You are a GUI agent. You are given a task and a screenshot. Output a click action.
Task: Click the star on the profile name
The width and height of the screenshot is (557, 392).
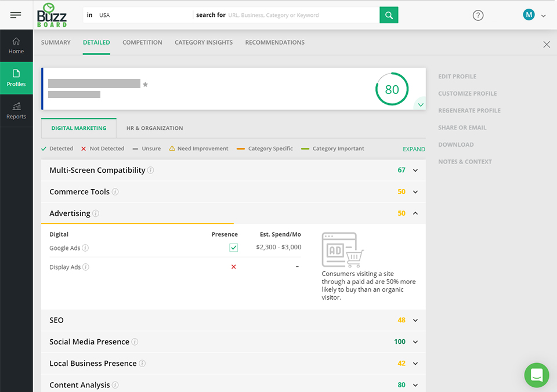[145, 84]
